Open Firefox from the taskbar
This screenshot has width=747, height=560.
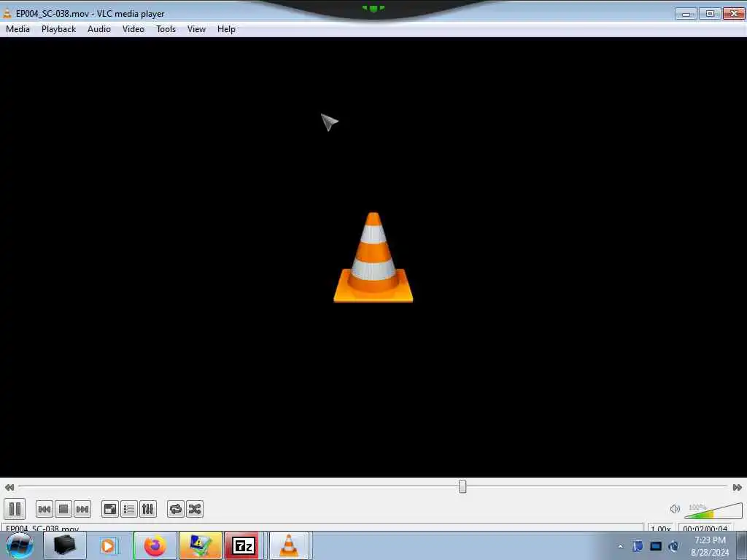click(x=155, y=545)
